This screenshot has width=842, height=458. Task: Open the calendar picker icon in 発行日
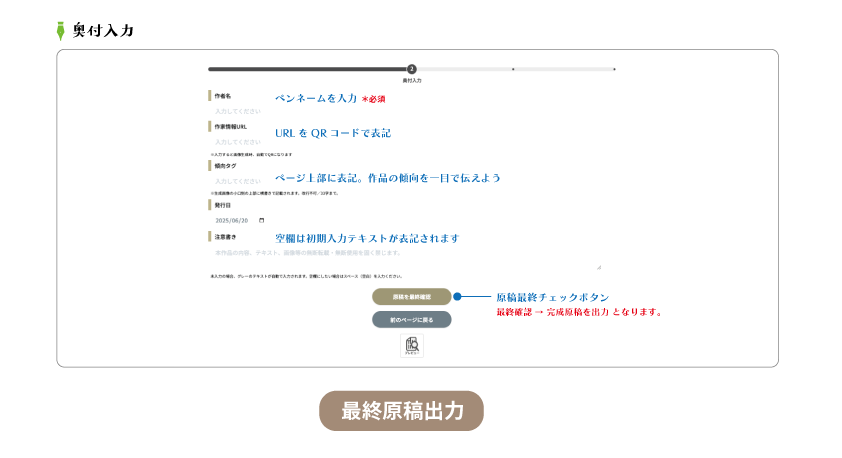(262, 220)
